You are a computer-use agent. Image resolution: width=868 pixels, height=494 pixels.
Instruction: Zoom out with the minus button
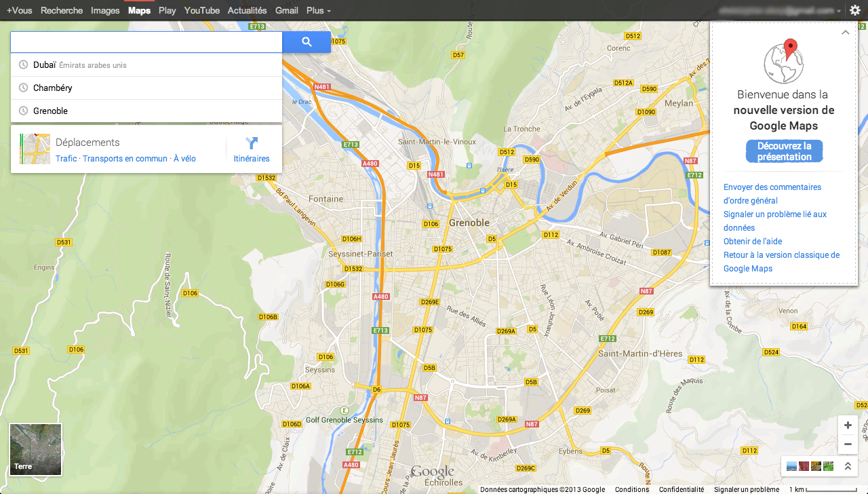[x=848, y=444]
